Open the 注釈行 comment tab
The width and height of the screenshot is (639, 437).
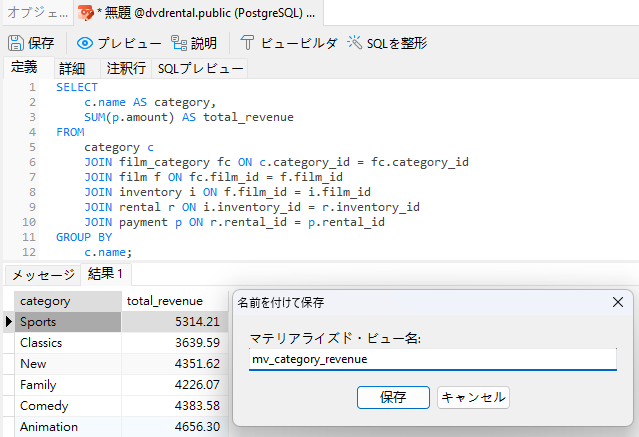126,68
